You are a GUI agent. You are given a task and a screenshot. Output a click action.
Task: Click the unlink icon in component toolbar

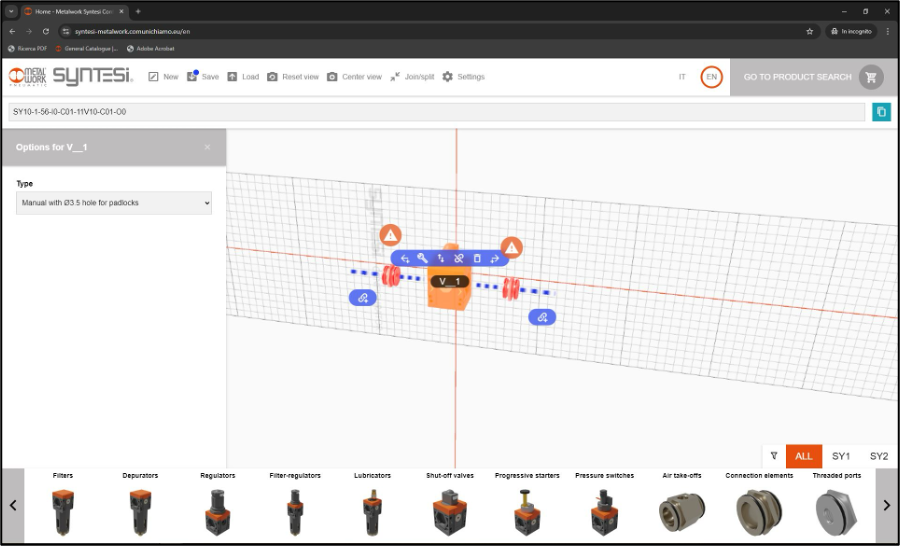(x=459, y=258)
